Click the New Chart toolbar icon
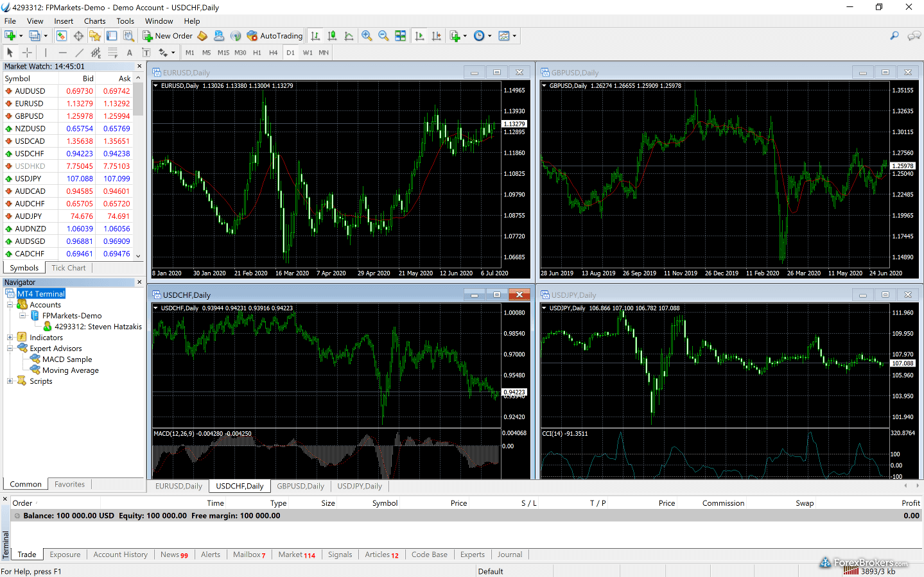 tap(10, 36)
